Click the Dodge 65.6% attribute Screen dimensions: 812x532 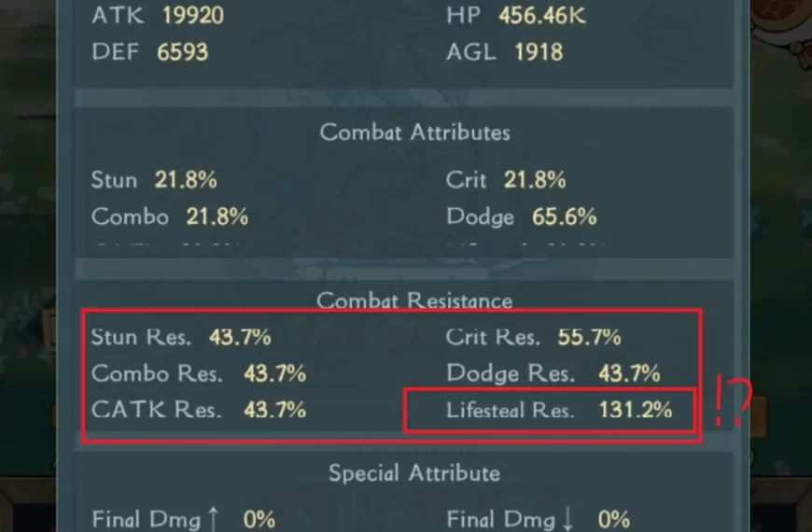tap(521, 217)
